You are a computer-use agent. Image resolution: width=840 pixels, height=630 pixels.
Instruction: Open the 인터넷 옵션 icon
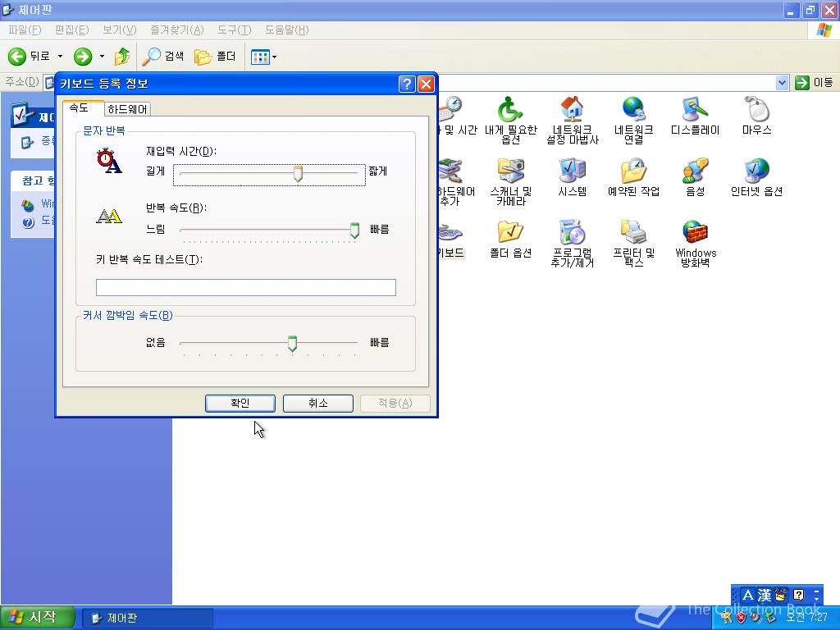point(756,177)
